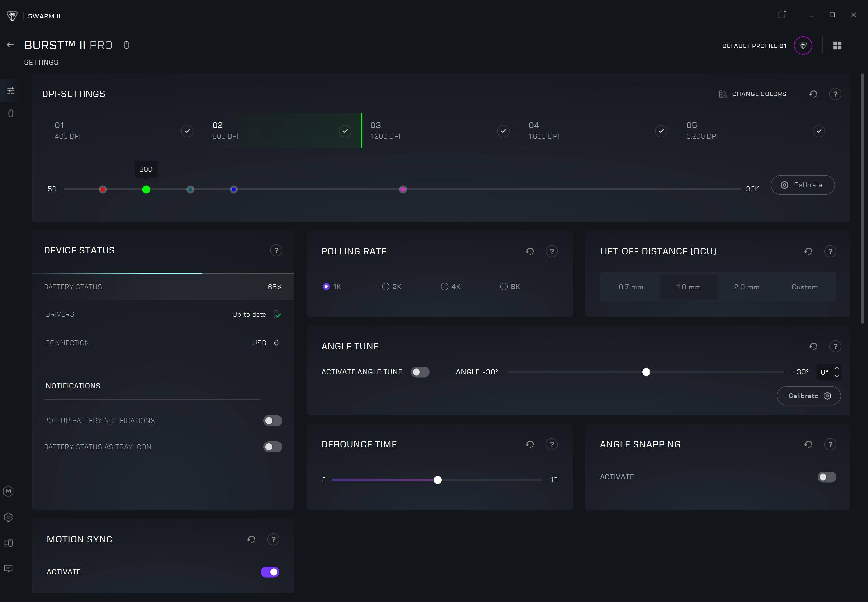Viewport: 868px width, 602px height.
Task: Click the debounce time slider handle
Action: pyautogui.click(x=437, y=480)
